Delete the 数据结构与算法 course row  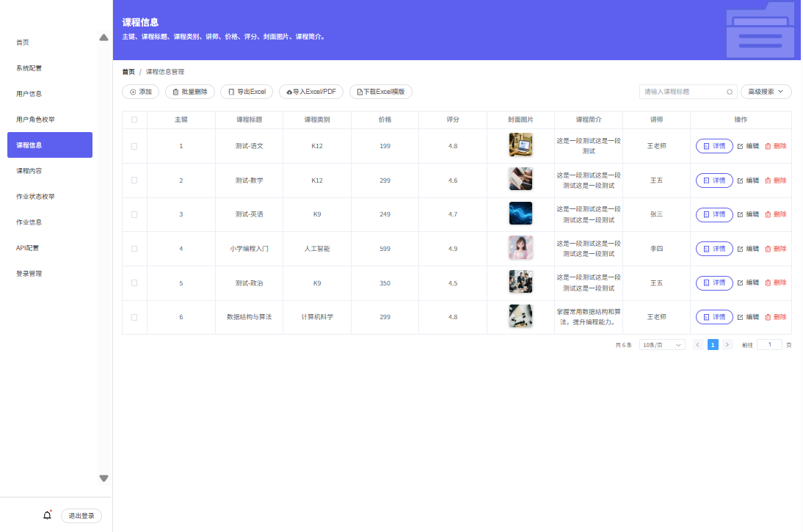point(775,317)
